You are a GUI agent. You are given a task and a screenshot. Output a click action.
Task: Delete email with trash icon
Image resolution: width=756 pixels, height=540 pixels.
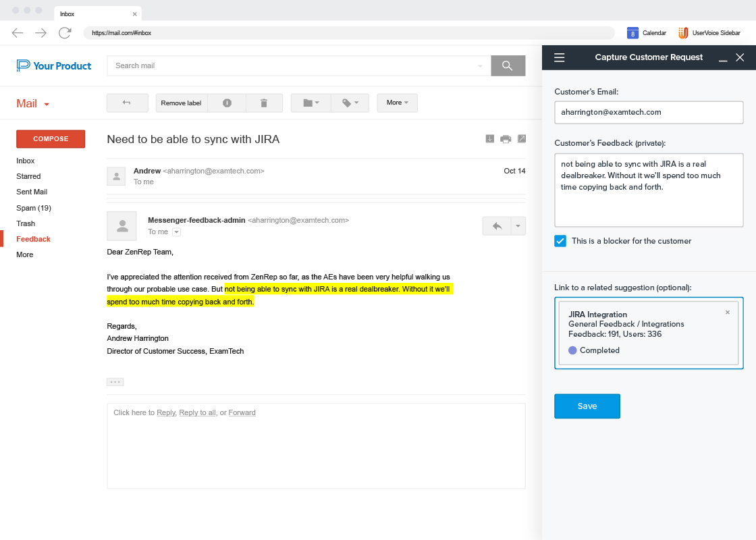(264, 103)
